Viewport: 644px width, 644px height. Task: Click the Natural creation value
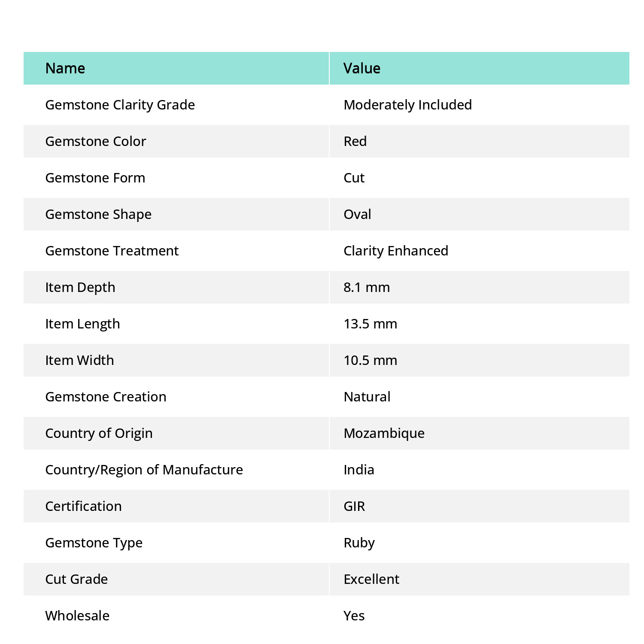point(367,397)
